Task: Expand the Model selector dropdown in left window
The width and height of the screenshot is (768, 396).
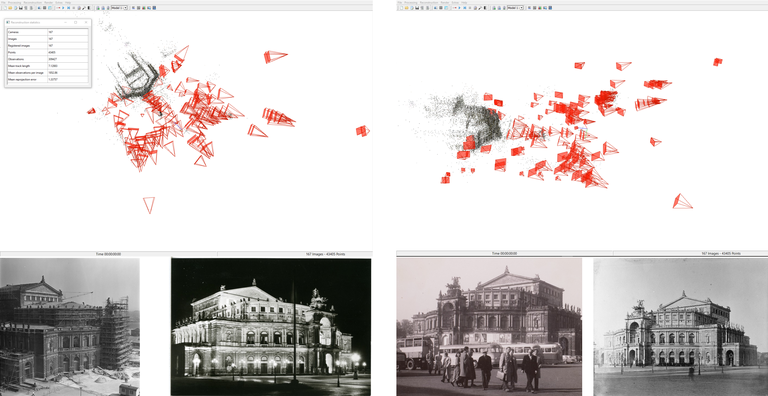Action: pos(120,8)
